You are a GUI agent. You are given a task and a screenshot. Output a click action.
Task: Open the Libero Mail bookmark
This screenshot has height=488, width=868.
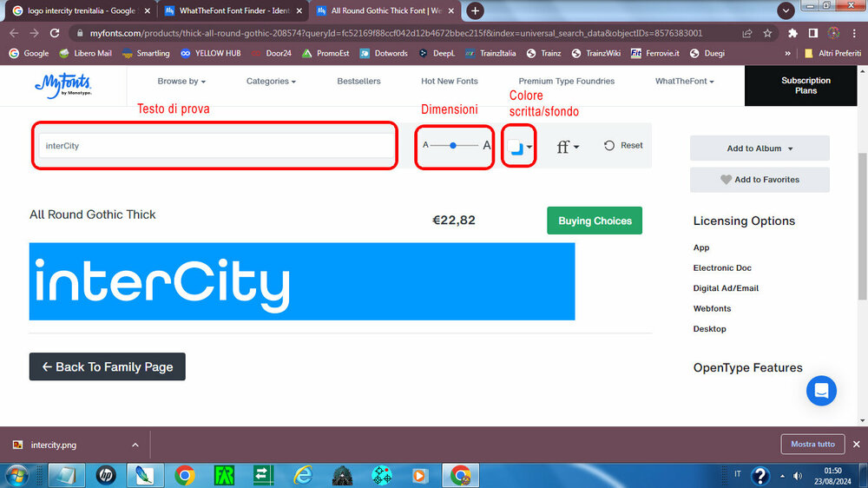pyautogui.click(x=86, y=53)
